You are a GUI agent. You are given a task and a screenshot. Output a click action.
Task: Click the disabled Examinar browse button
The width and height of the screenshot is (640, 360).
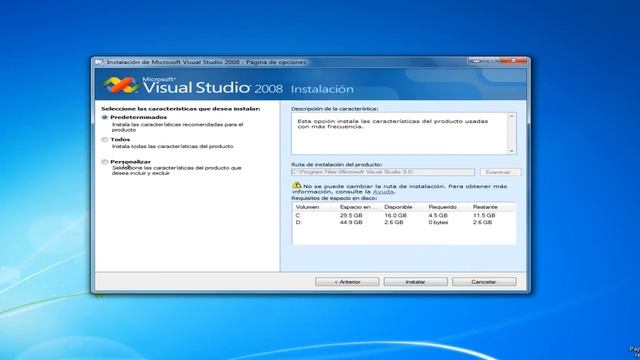pyautogui.click(x=500, y=172)
